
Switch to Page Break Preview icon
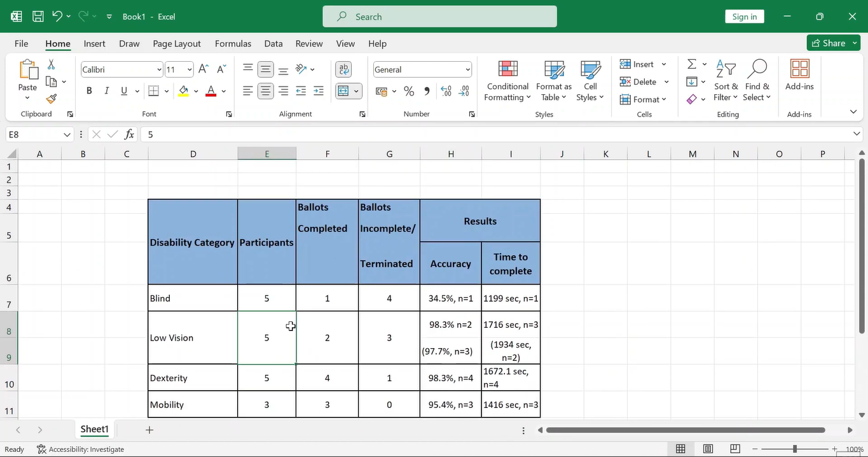[x=735, y=449]
